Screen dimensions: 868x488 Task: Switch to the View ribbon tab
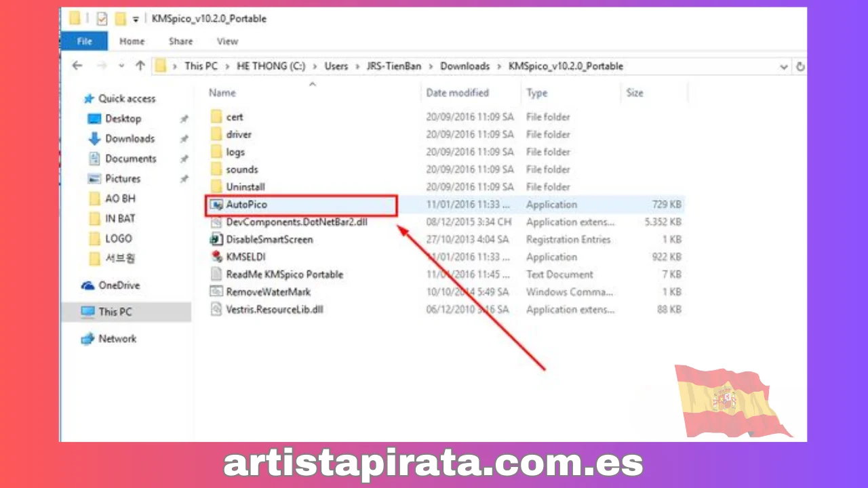[227, 41]
